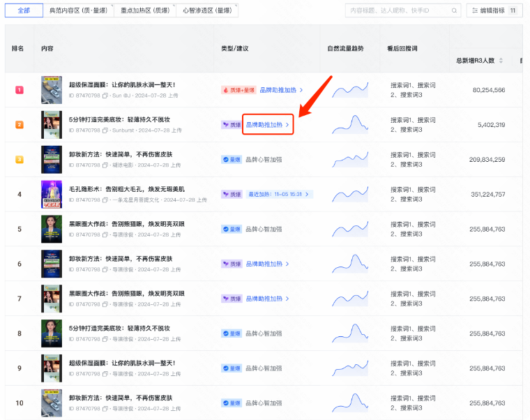Viewport: 530px width, 420px height.
Task: Click 自然流量趋势 column header
Action: pos(345,49)
